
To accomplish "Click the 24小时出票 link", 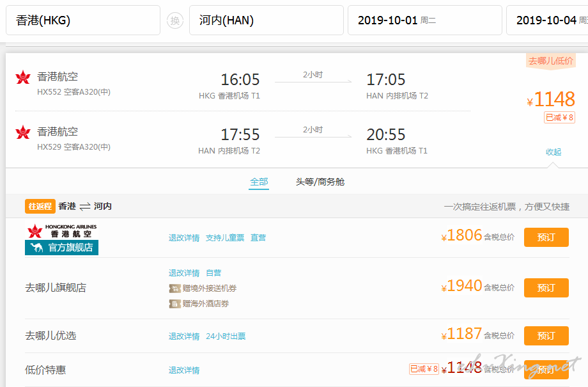I will 226,336.
